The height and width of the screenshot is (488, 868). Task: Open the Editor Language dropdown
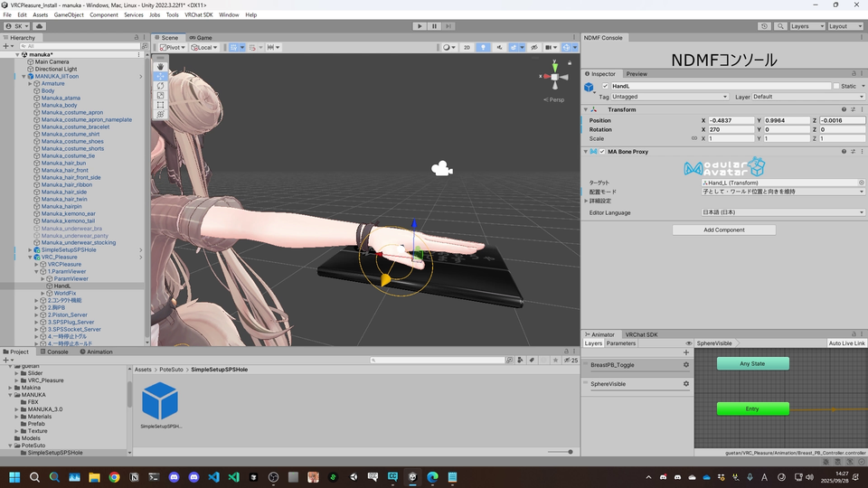click(x=783, y=212)
